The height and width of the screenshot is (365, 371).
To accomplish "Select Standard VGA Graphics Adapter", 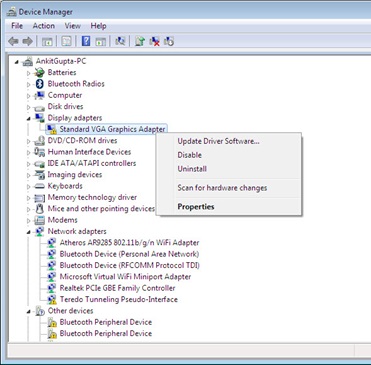I will tap(112, 129).
